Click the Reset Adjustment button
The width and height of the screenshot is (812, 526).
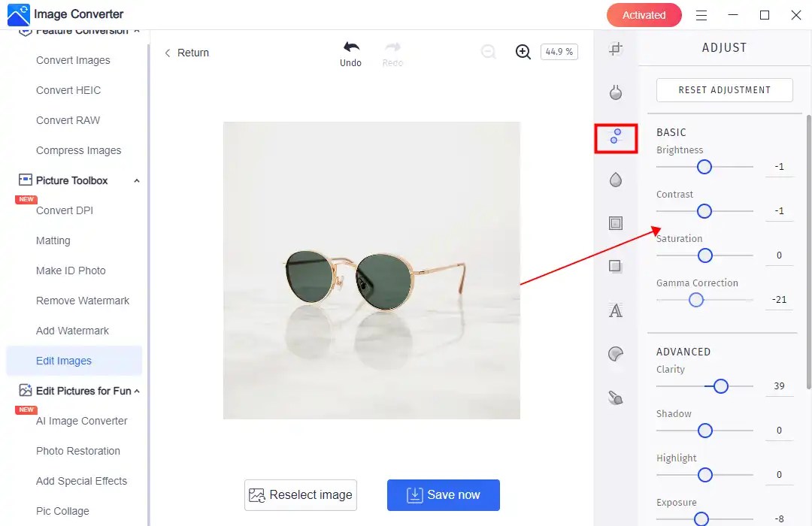coord(724,89)
